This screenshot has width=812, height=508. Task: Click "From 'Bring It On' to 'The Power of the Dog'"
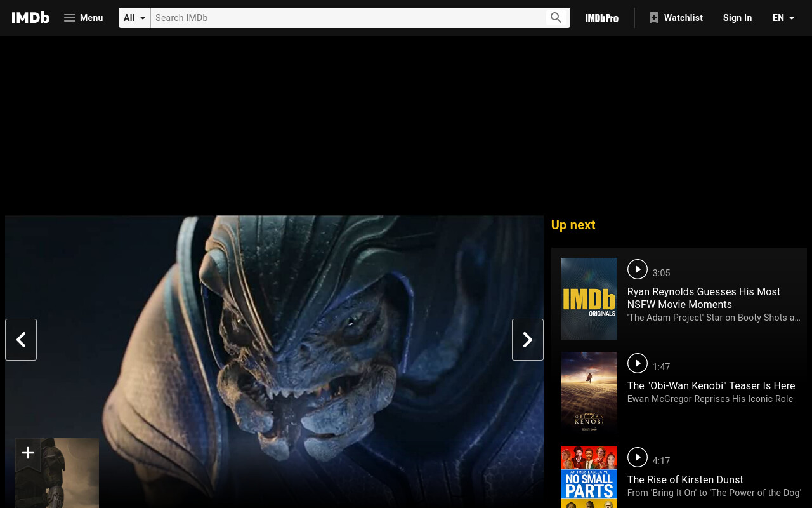tap(714, 493)
